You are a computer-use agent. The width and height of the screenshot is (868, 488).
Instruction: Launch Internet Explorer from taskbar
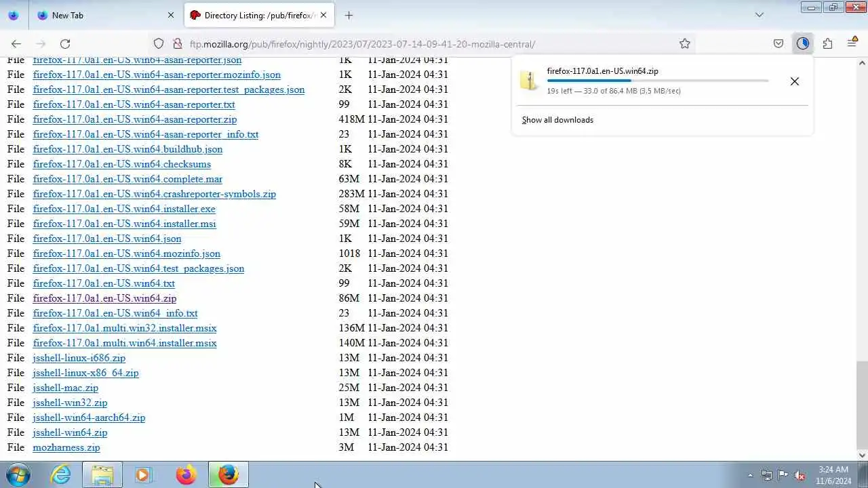(61, 474)
